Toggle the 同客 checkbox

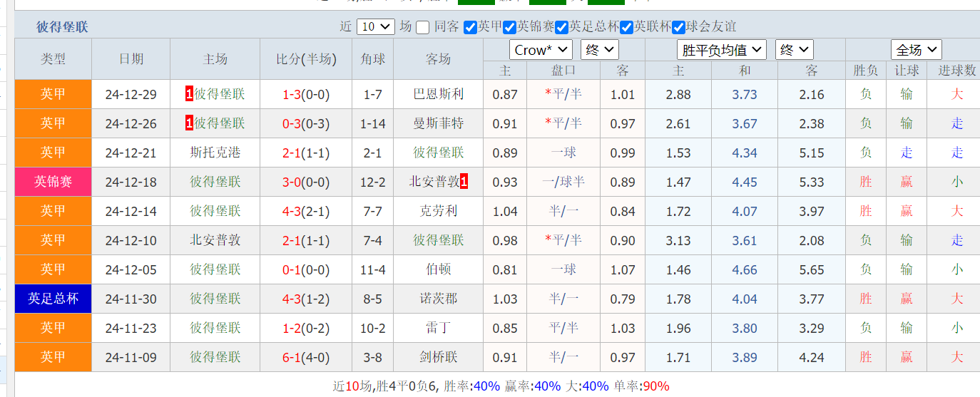423,27
